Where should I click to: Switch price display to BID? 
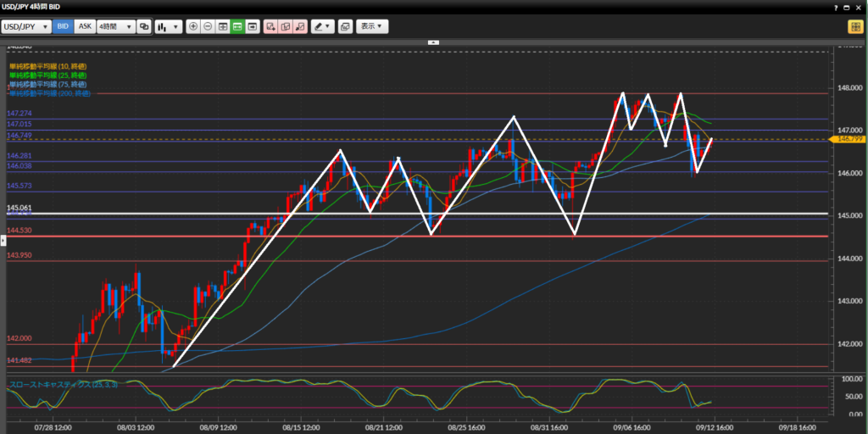click(x=63, y=26)
